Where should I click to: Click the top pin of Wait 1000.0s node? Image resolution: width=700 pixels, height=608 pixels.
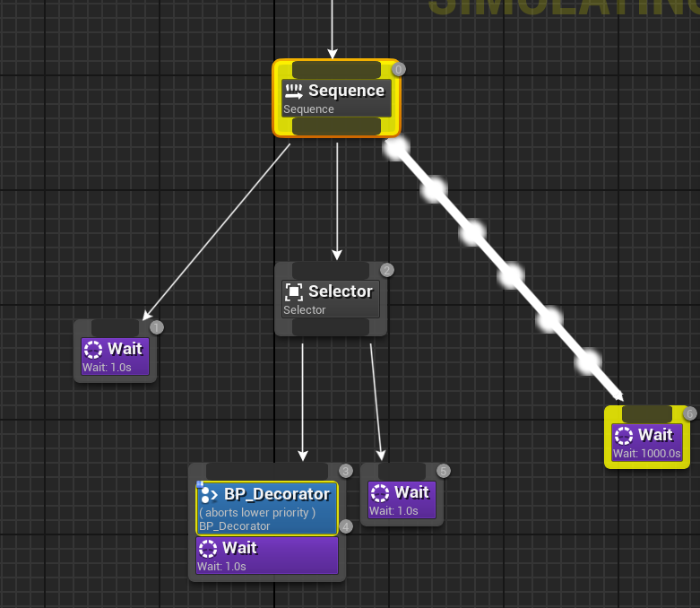[646, 413]
